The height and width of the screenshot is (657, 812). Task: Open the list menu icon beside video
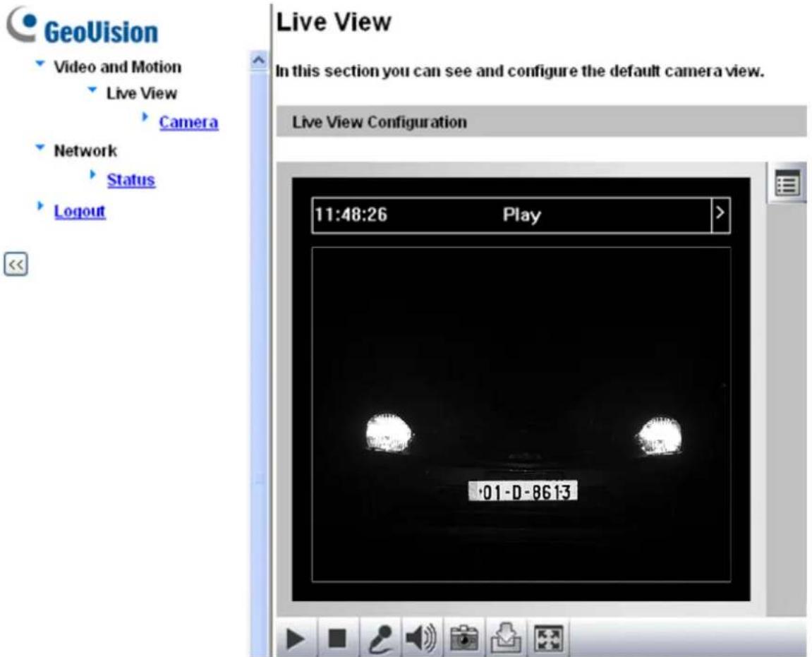(787, 184)
